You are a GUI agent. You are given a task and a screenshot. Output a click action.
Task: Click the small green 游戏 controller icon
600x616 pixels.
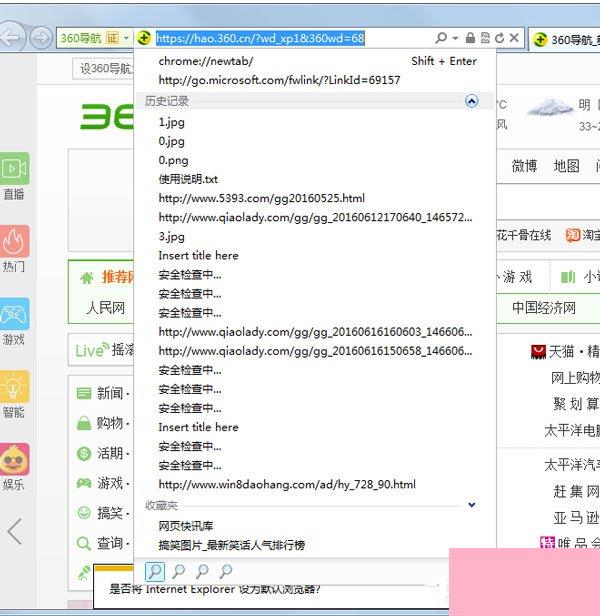tap(84, 483)
